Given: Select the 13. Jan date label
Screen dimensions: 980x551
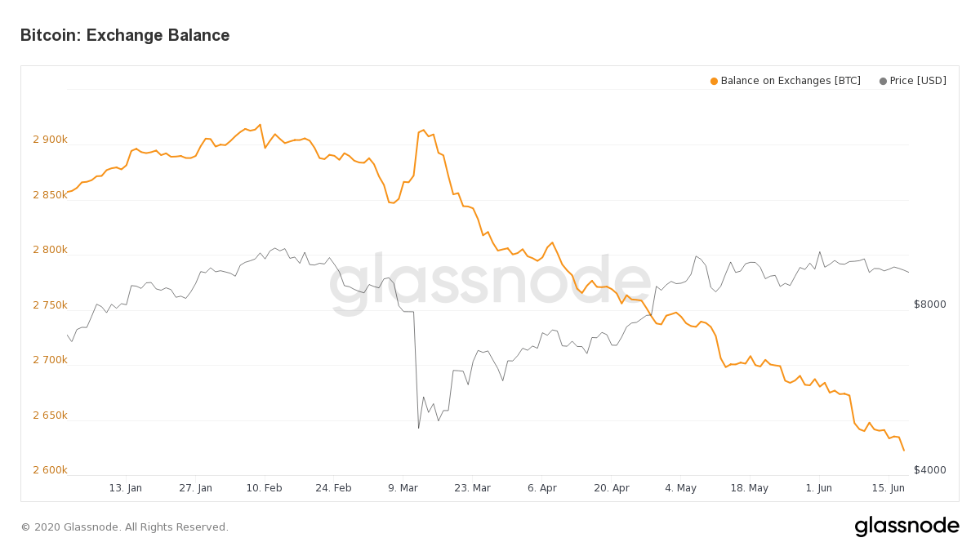Looking at the screenshot, I should tap(125, 488).
